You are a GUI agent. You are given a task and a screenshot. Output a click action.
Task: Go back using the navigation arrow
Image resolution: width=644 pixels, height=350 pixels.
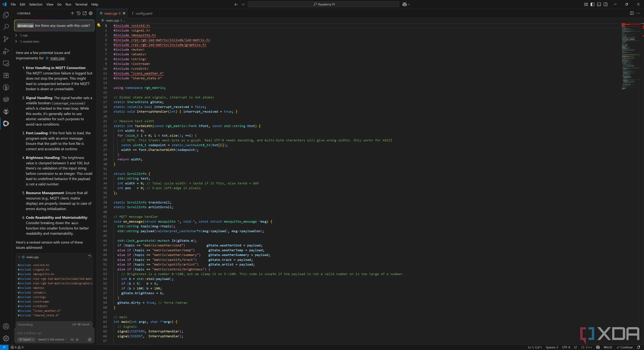(236, 4)
